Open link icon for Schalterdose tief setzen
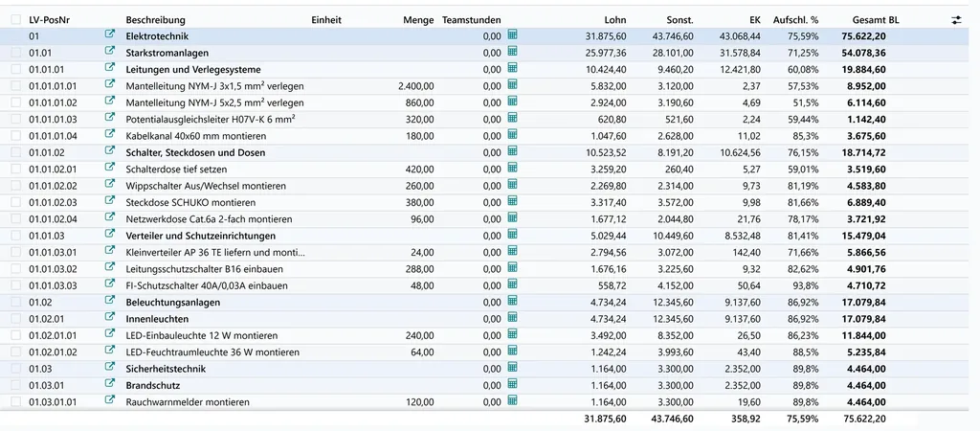 coord(110,168)
